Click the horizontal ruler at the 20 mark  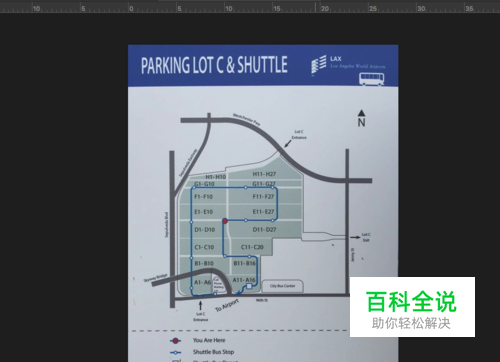point(325,9)
